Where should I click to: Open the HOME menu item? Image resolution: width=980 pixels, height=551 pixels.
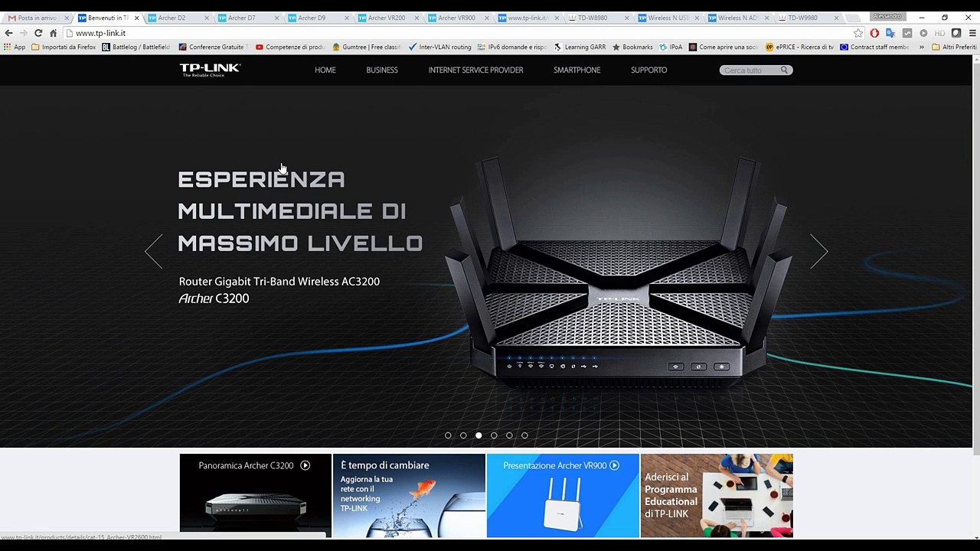pyautogui.click(x=325, y=70)
